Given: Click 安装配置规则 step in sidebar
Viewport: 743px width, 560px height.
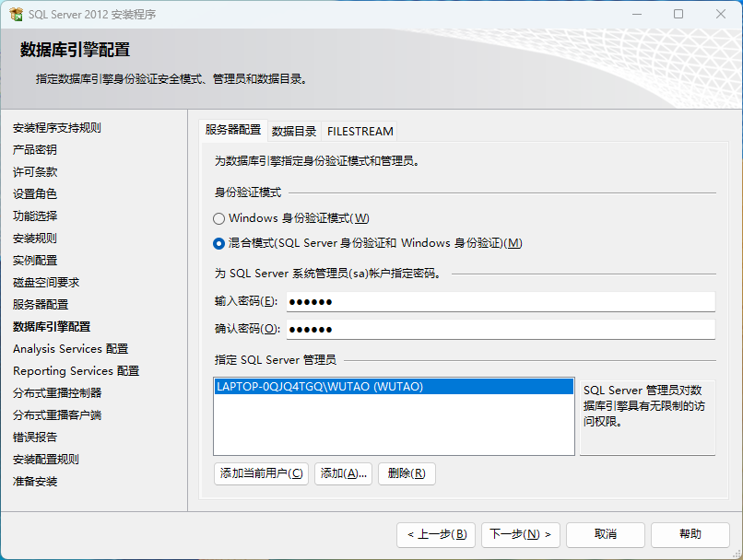Looking at the screenshot, I should (46, 460).
